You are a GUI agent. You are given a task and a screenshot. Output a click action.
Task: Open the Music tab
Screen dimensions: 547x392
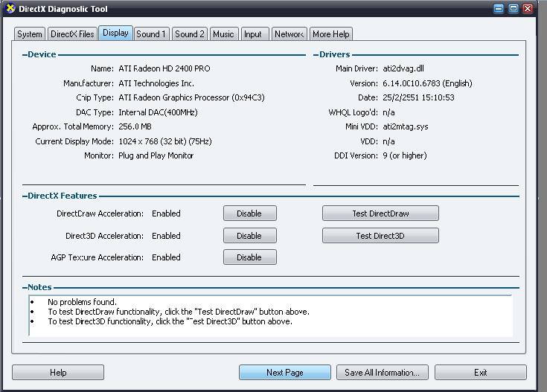(x=223, y=34)
